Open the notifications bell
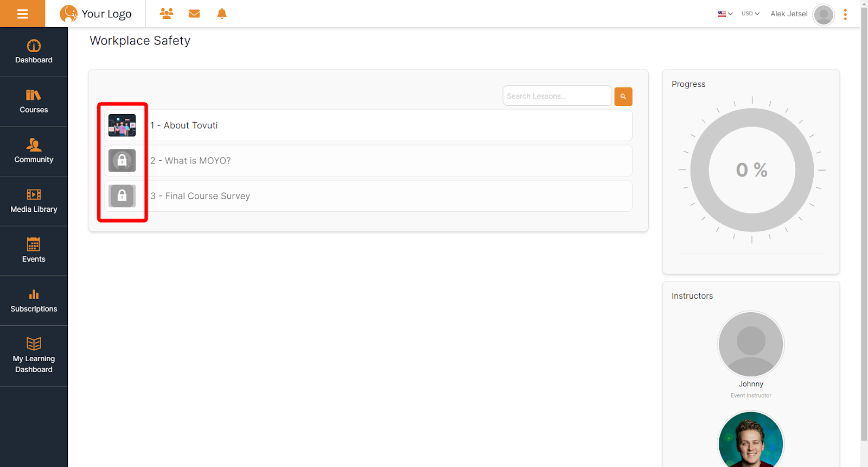Viewport: 868px width, 467px height. [222, 14]
